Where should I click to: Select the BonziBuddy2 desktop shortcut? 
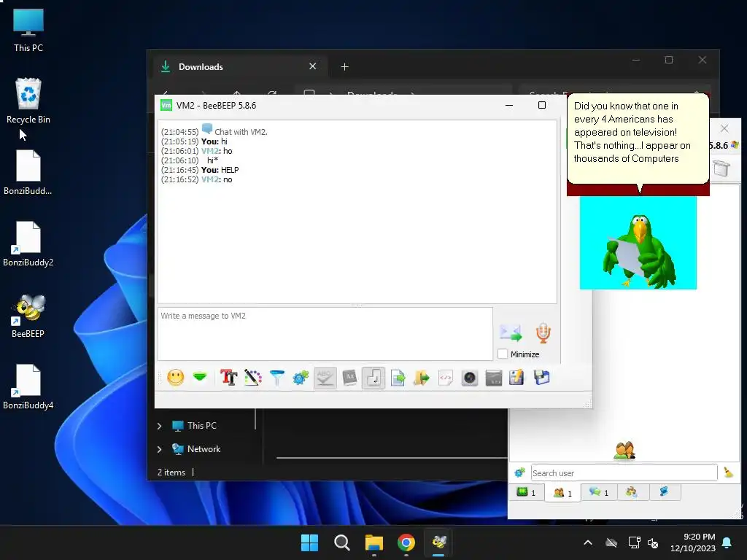click(x=28, y=245)
